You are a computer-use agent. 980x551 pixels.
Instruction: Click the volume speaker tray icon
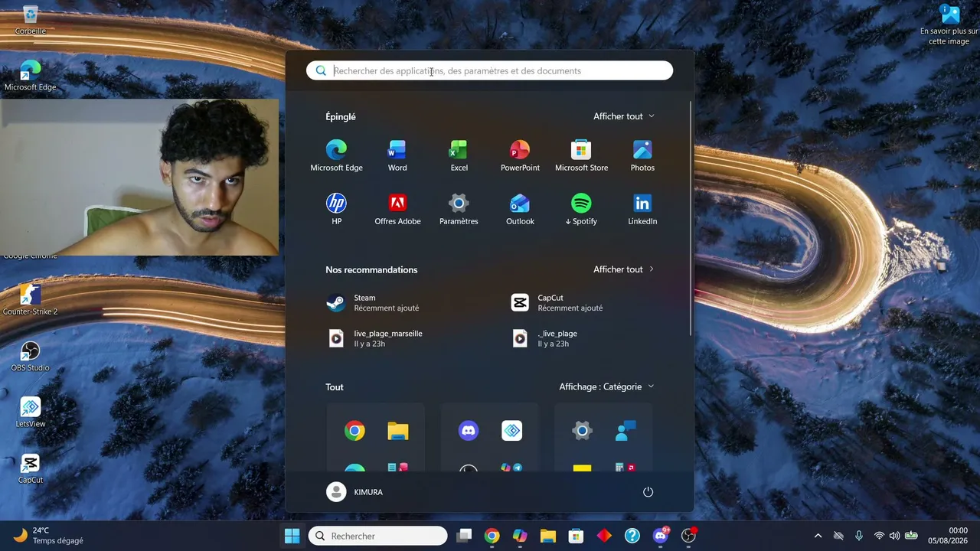point(894,536)
